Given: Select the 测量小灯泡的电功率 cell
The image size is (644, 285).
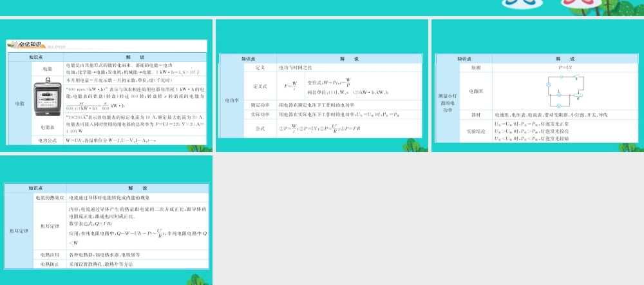Looking at the screenshot, I should point(448,103).
